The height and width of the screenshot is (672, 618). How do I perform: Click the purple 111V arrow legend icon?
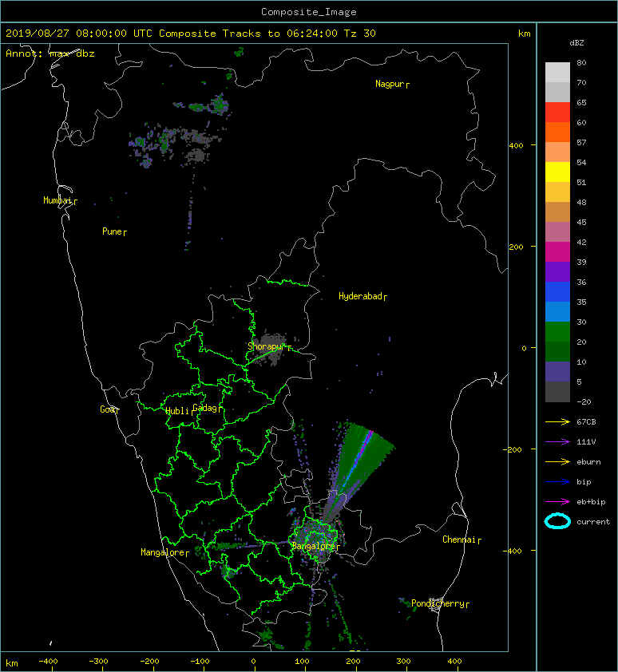[557, 442]
